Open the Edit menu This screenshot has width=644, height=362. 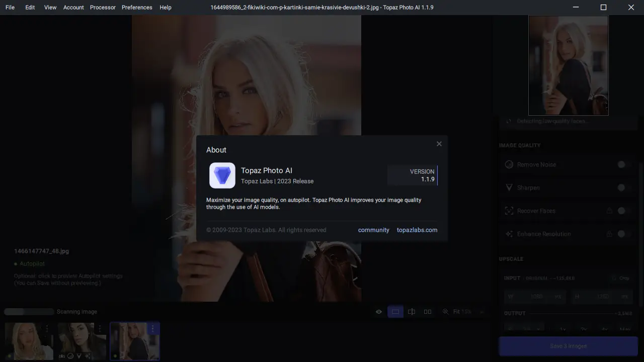click(x=30, y=8)
